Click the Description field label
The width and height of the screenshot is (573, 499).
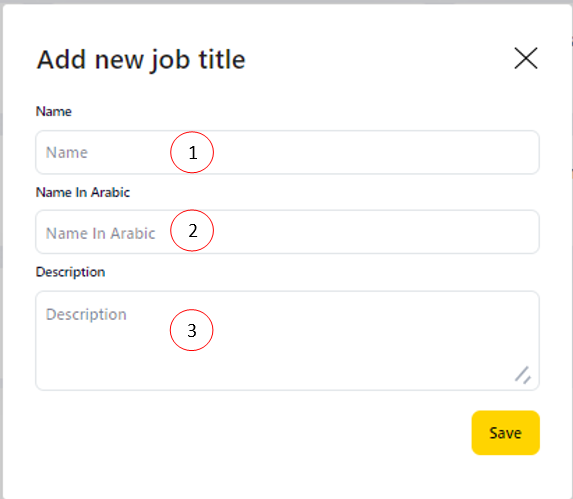[x=70, y=272]
